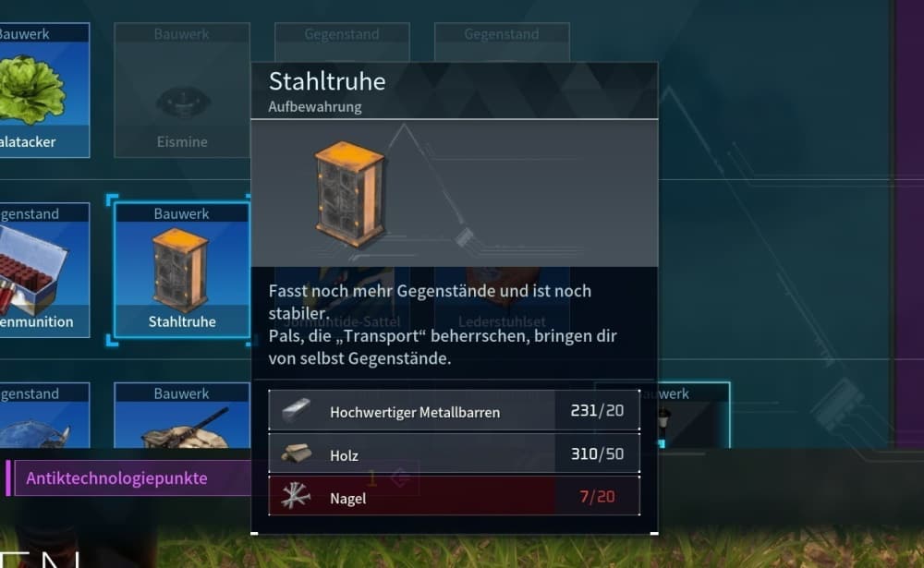Click the partially hidden lamp Bauwerk card
The width and height of the screenshot is (924, 568).
694,416
